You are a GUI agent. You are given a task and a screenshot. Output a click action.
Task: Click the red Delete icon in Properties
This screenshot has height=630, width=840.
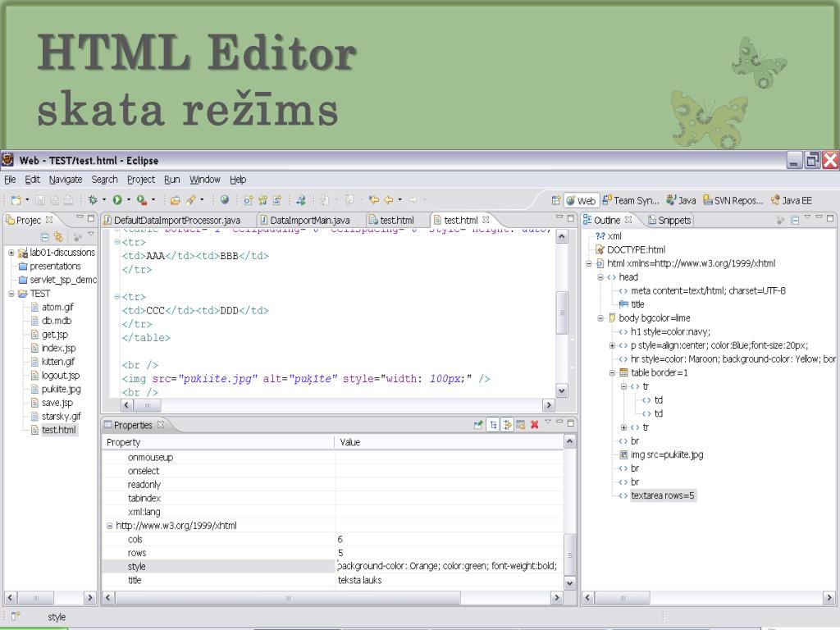[x=535, y=425]
